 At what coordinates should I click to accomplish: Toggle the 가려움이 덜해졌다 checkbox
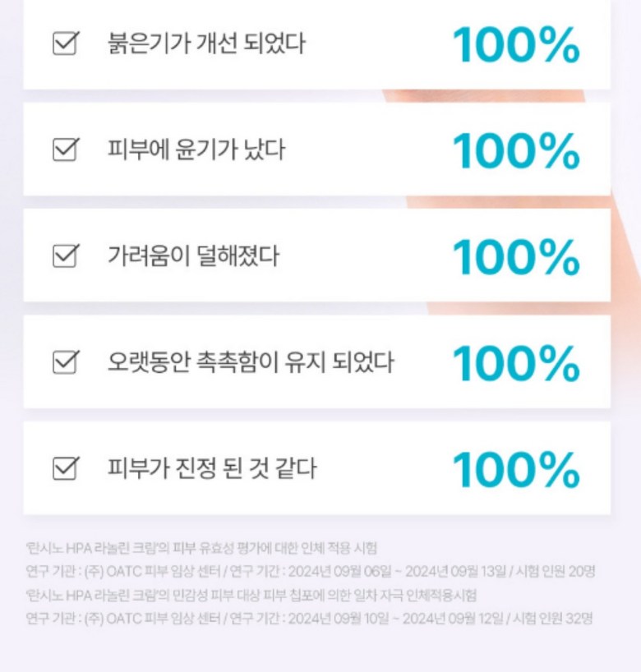click(x=65, y=256)
